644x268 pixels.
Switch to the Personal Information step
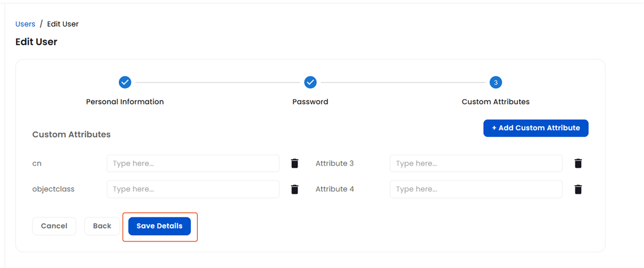125,101
